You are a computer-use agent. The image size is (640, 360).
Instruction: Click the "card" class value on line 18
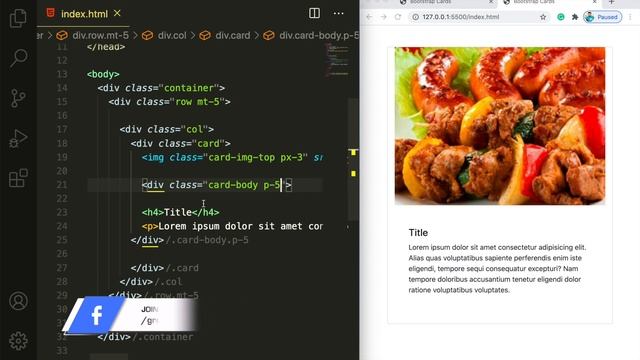(x=208, y=144)
